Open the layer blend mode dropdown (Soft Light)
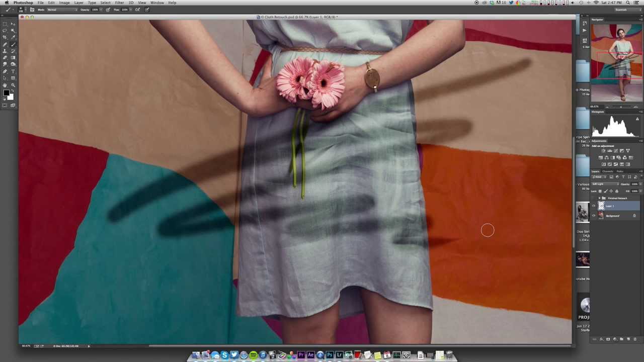This screenshot has height=362, width=644. (x=605, y=184)
